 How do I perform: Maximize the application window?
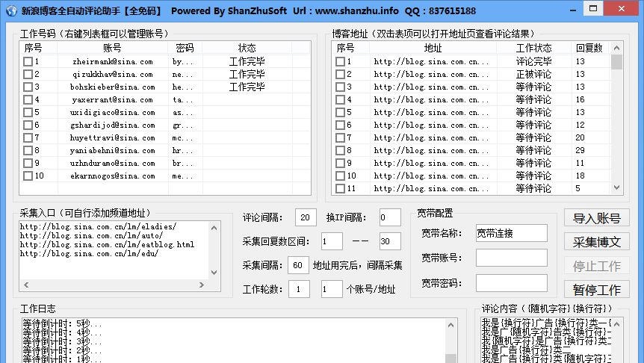[593, 9]
